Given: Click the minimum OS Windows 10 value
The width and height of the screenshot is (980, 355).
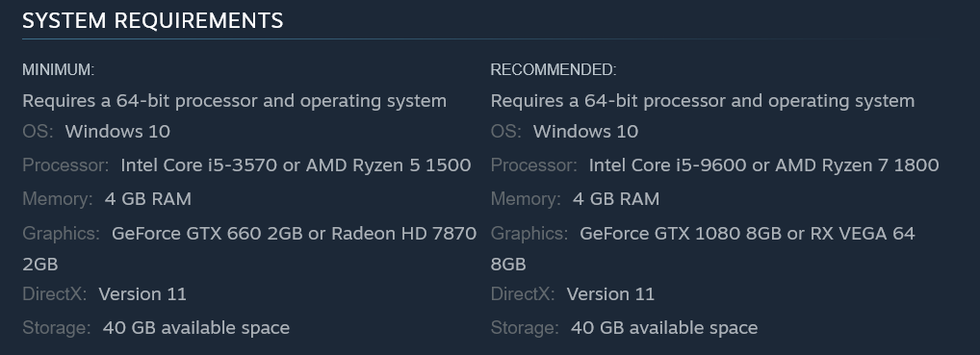Looking at the screenshot, I should pos(117,131).
